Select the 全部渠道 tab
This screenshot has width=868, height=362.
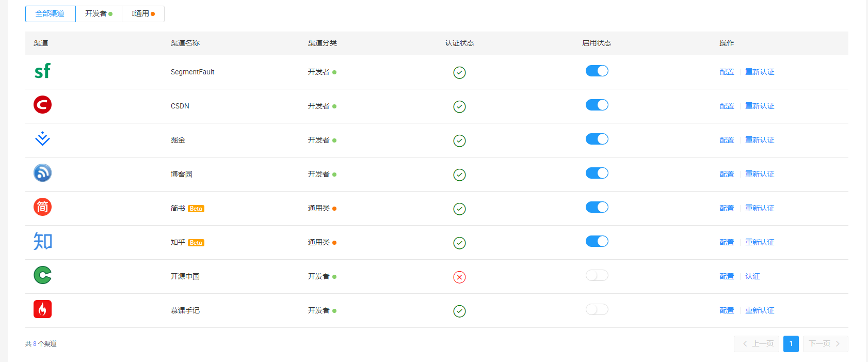click(50, 14)
